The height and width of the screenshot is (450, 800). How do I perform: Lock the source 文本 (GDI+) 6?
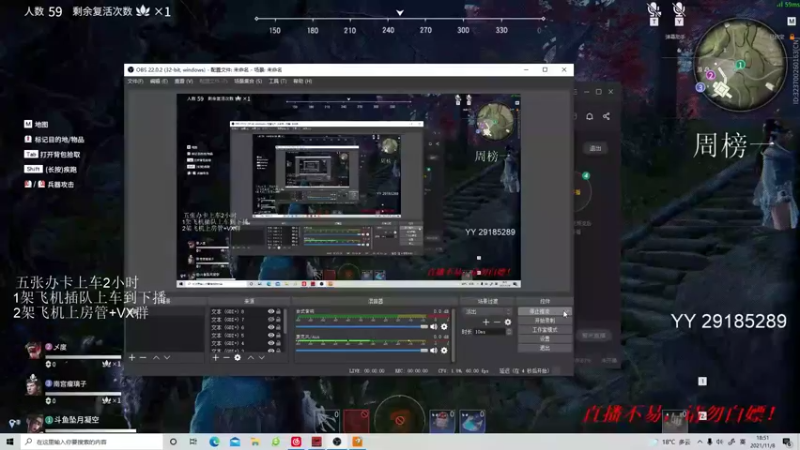click(279, 327)
